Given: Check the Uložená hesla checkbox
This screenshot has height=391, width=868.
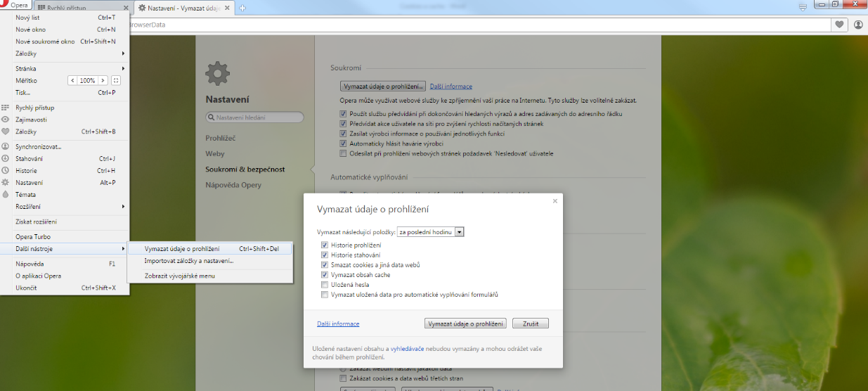Looking at the screenshot, I should pyautogui.click(x=325, y=285).
